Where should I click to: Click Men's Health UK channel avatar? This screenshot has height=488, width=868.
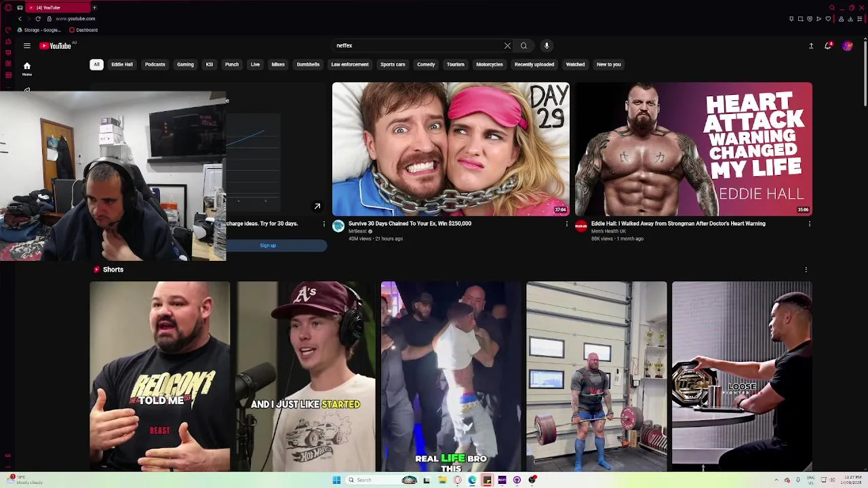click(x=581, y=226)
